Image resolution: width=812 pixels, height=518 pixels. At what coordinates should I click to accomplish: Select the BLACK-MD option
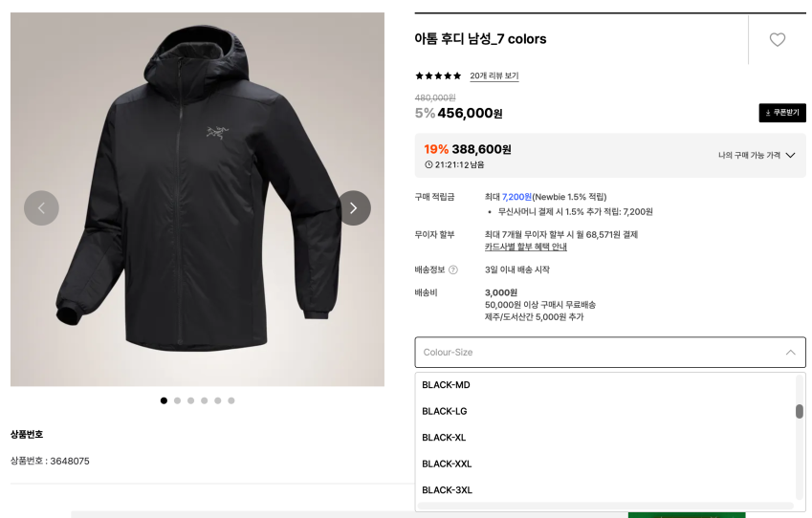446,385
